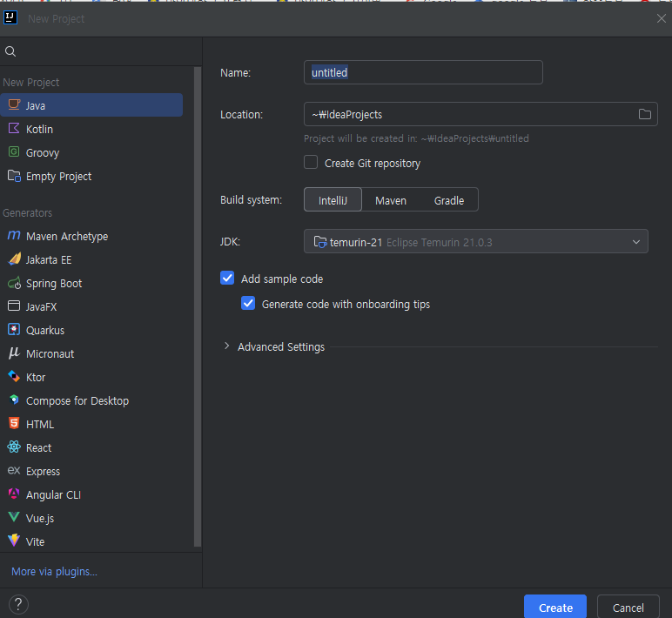Image resolution: width=672 pixels, height=618 pixels.
Task: Open the JDK temurin-21 dropdown
Action: (x=476, y=241)
